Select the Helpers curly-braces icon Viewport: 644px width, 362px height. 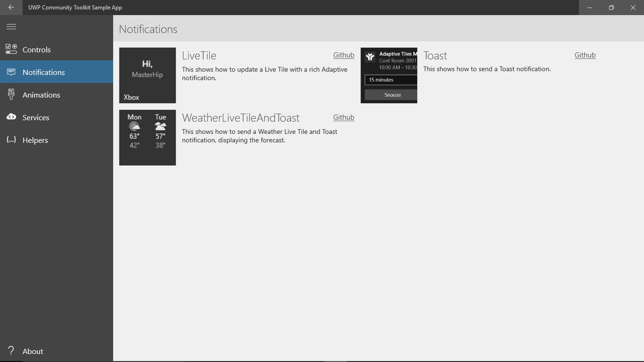point(11,140)
